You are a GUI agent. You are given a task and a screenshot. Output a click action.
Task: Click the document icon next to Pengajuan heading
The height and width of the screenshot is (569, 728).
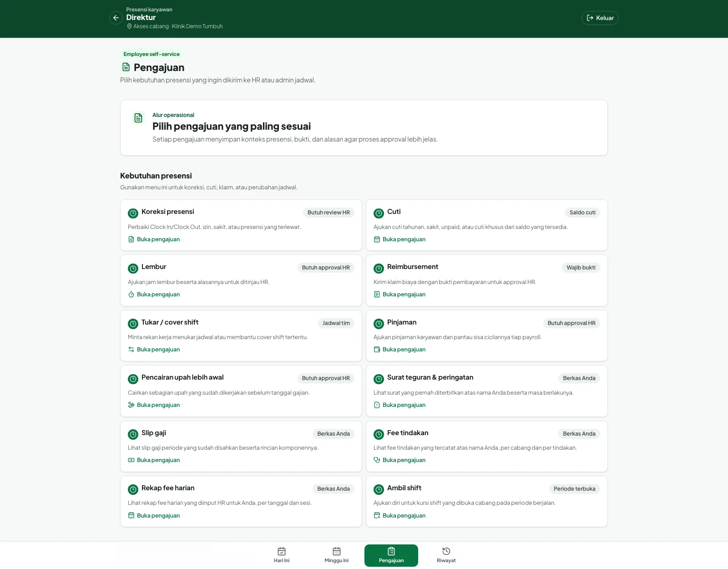(x=126, y=67)
